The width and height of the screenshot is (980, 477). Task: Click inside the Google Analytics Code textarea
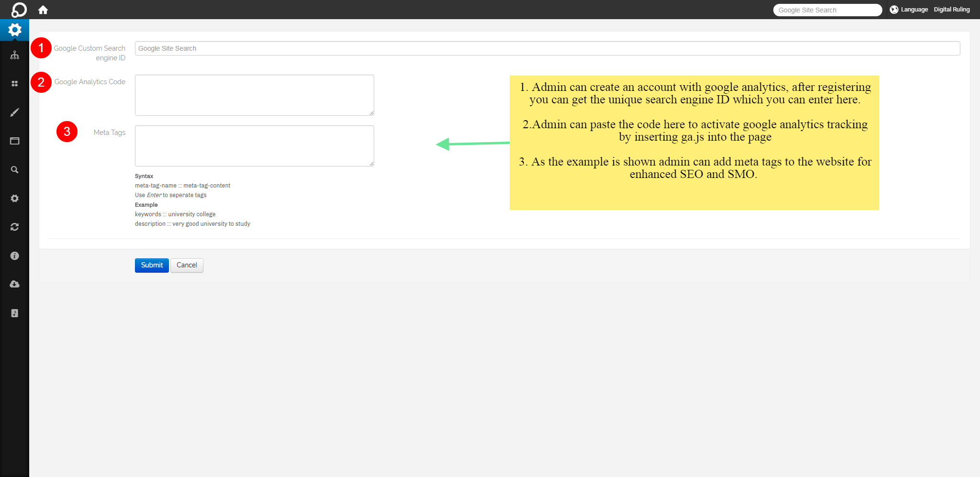[x=254, y=95]
